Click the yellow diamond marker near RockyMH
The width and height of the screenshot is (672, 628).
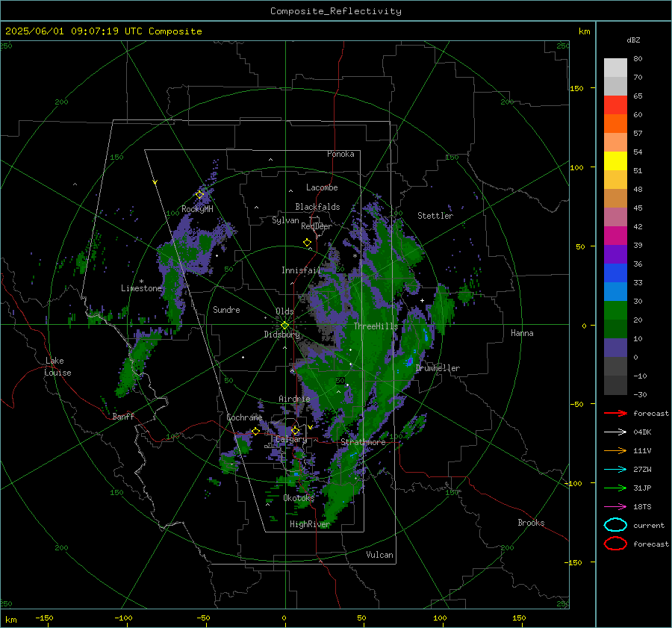pos(199,195)
